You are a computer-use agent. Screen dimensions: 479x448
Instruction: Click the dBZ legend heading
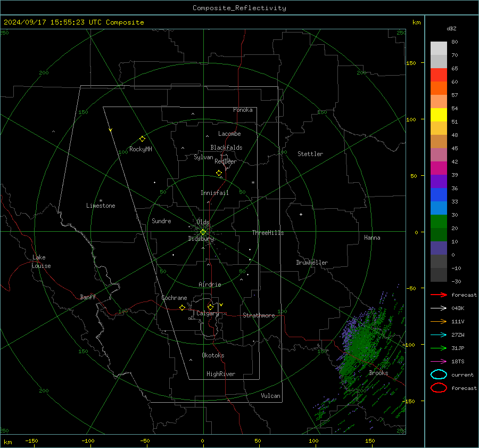(x=451, y=28)
